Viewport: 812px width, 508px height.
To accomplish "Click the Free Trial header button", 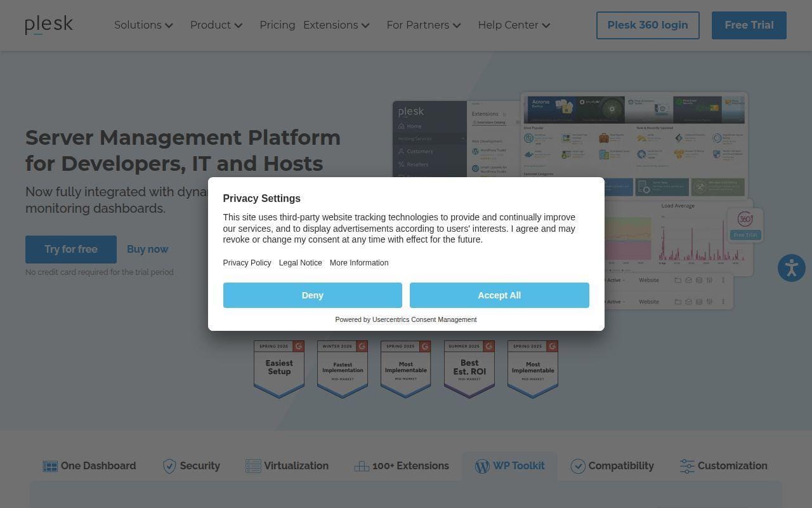I will tap(749, 25).
